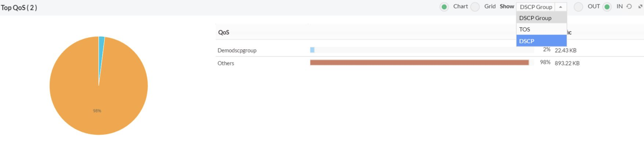This screenshot has width=644, height=151.
Task: Click the Top QoS ( 2 ) title
Action: pos(19,8)
